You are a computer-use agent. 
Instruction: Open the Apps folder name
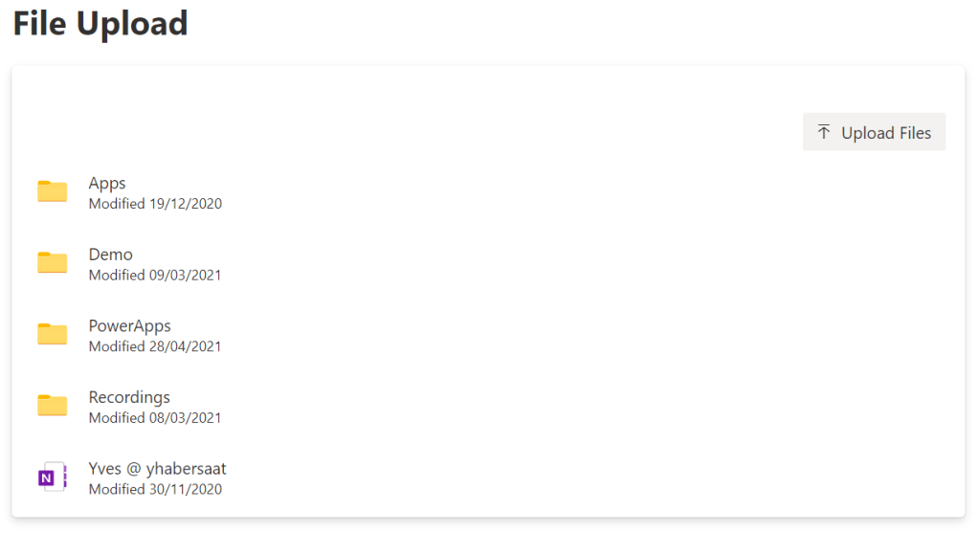[x=107, y=183]
